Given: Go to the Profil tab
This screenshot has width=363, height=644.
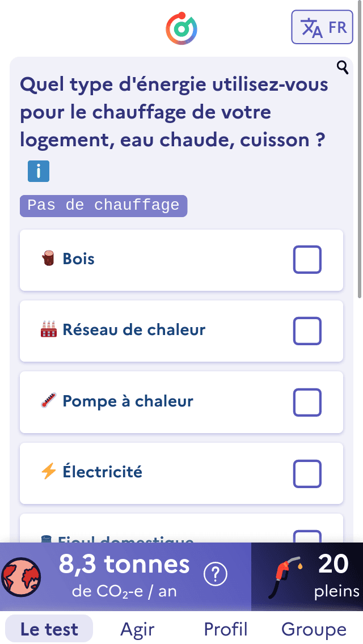Looking at the screenshot, I should (x=226, y=629).
